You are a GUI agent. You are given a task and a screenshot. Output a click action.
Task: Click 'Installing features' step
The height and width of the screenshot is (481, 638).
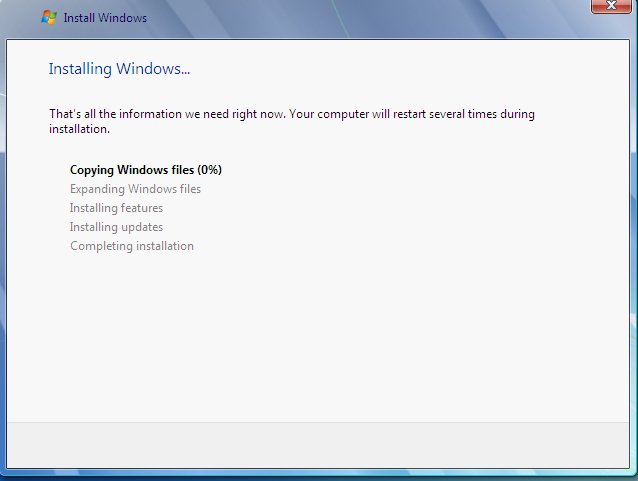[x=116, y=208]
